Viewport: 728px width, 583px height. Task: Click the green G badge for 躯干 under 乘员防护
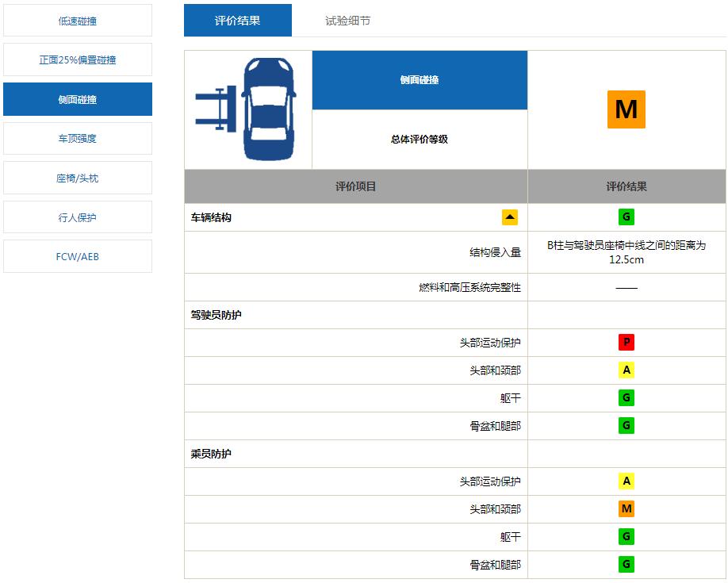626,536
